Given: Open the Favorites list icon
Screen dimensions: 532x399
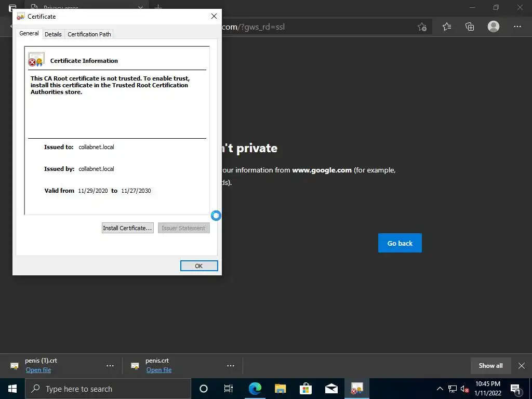Looking at the screenshot, I should pyautogui.click(x=446, y=27).
